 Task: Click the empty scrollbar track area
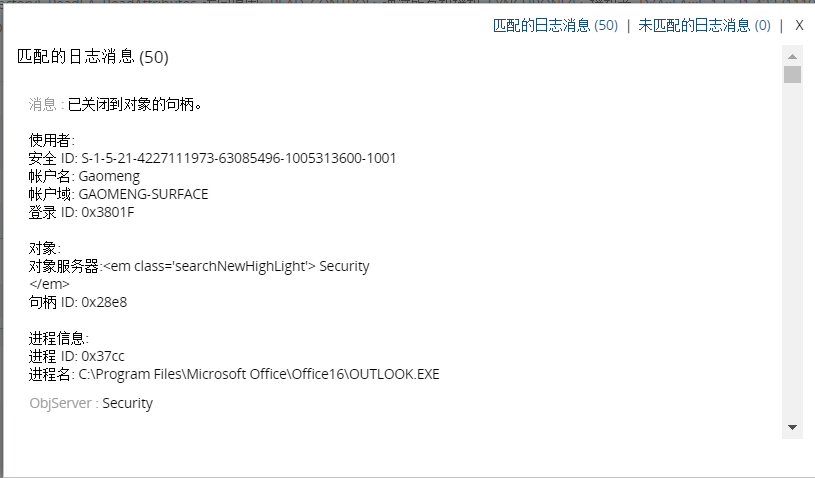[x=792, y=250]
